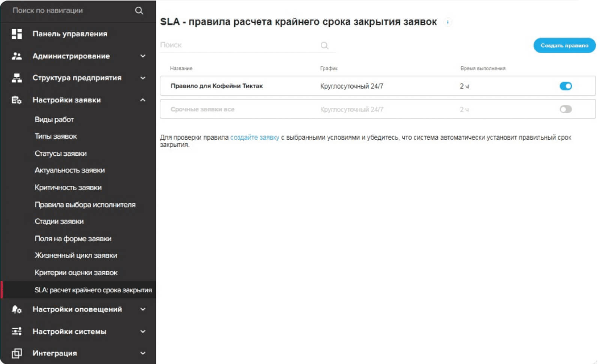The height and width of the screenshot is (364, 604).
Task: Click the Время выполнения column header
Action: coord(483,69)
